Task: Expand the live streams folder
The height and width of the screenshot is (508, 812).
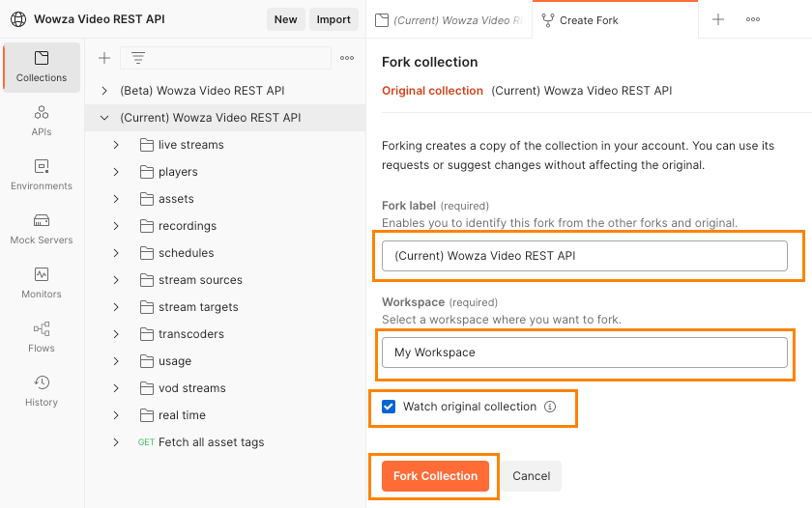Action: [x=116, y=145]
